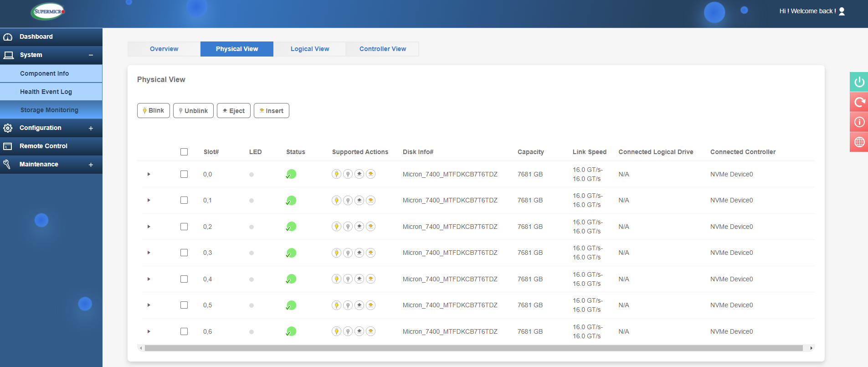
Task: Click the red refresh icon on right edge
Action: point(859,102)
